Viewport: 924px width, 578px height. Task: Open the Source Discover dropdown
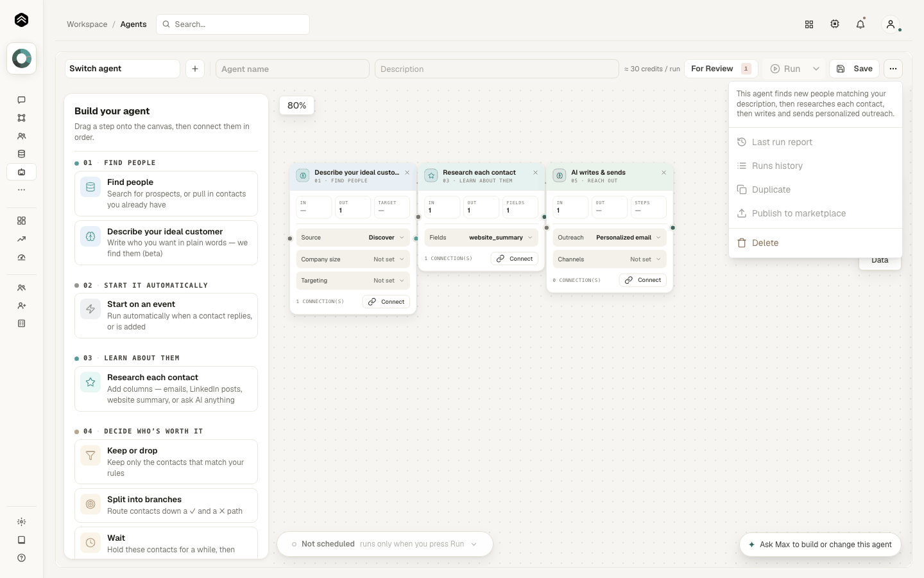(x=353, y=238)
